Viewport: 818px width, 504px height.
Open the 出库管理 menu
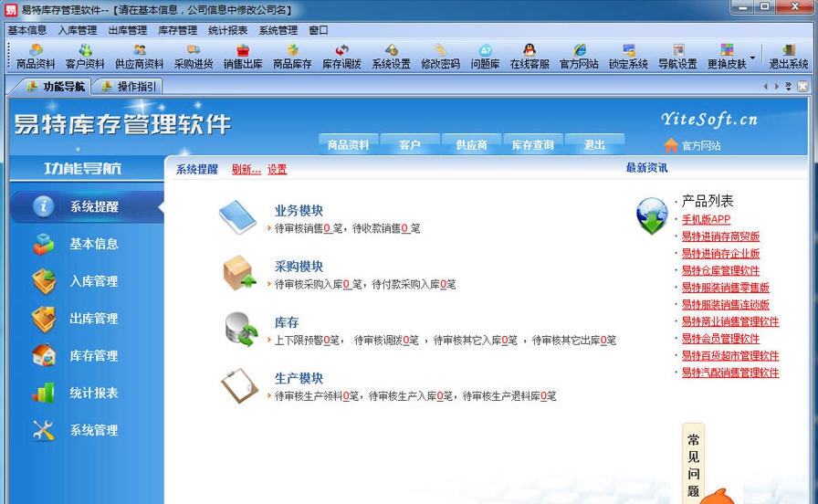127,30
